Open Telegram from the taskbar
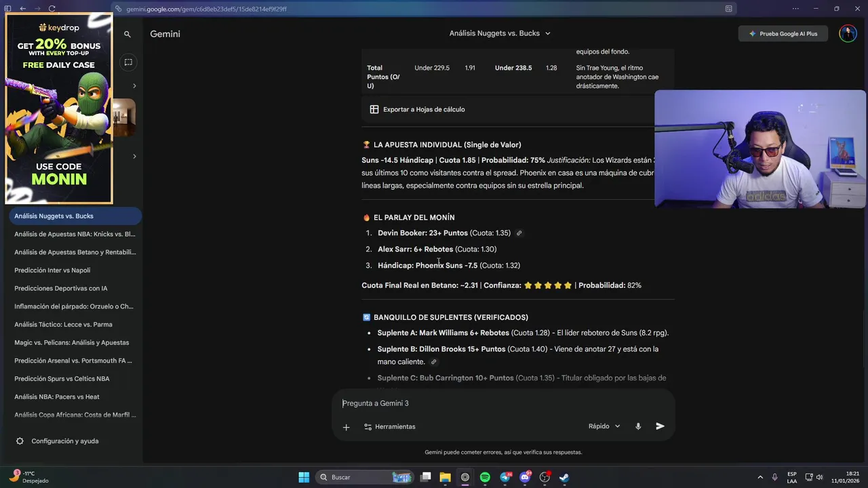The height and width of the screenshot is (488, 868). coord(505,477)
